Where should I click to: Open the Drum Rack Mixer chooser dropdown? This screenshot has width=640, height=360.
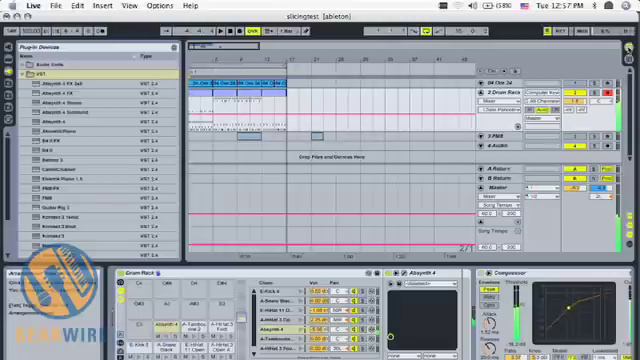500,101
